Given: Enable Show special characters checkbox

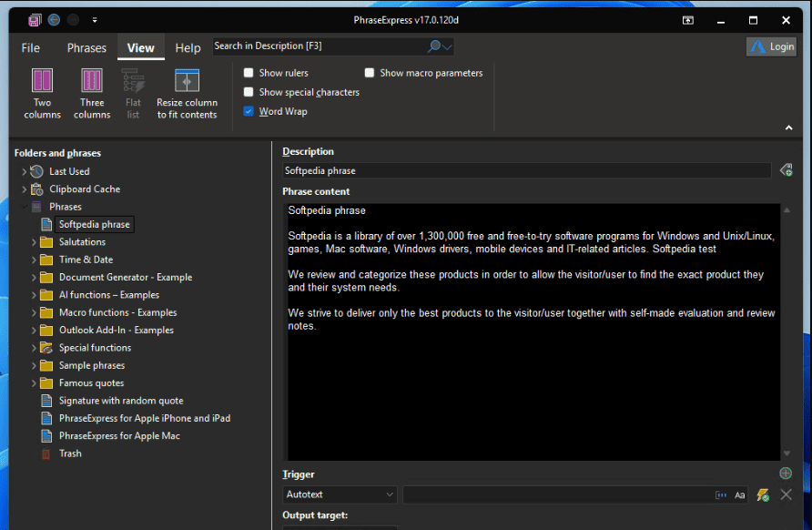Looking at the screenshot, I should pos(249,92).
